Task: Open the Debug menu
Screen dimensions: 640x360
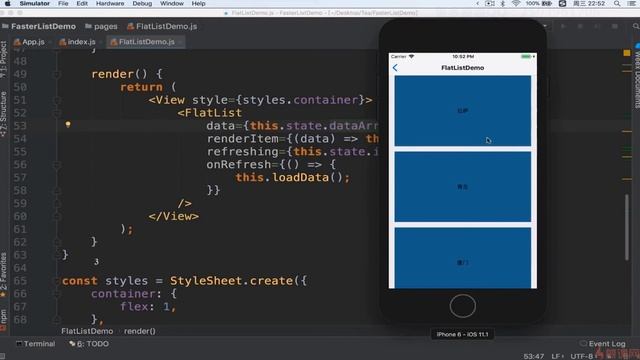Action: point(142,4)
